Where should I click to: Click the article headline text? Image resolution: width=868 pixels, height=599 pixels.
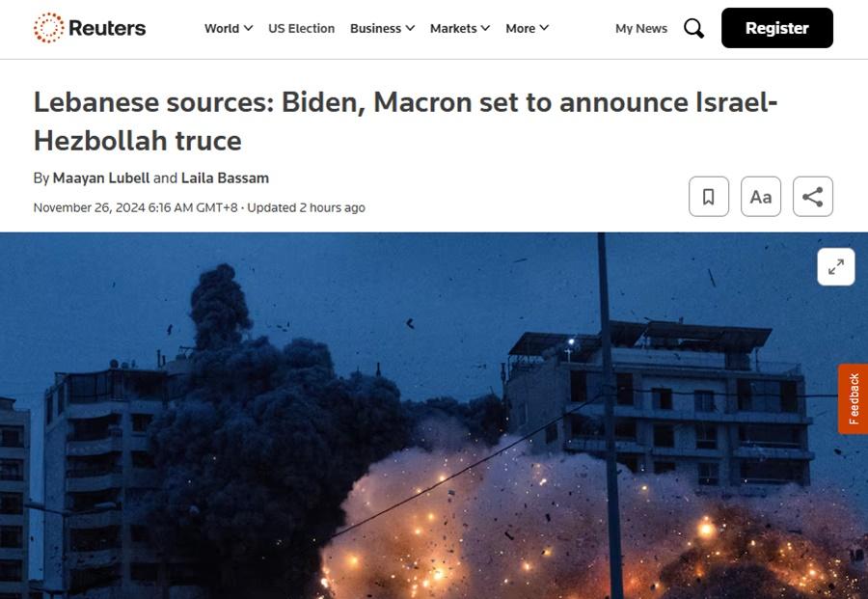pyautogui.click(x=405, y=122)
